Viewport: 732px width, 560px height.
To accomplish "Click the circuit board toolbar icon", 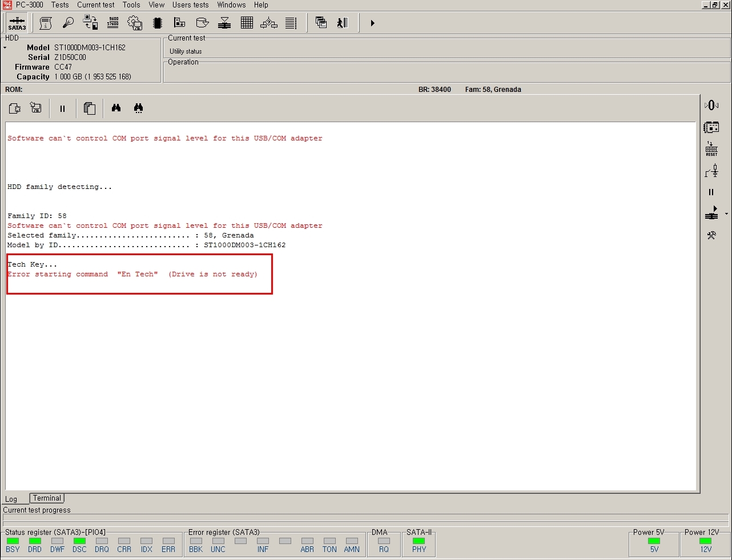I will [x=180, y=23].
